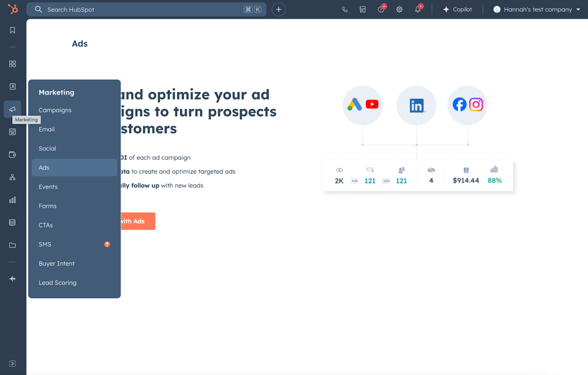Click the Search HubSpot field
588x375 pixels.
tap(146, 9)
